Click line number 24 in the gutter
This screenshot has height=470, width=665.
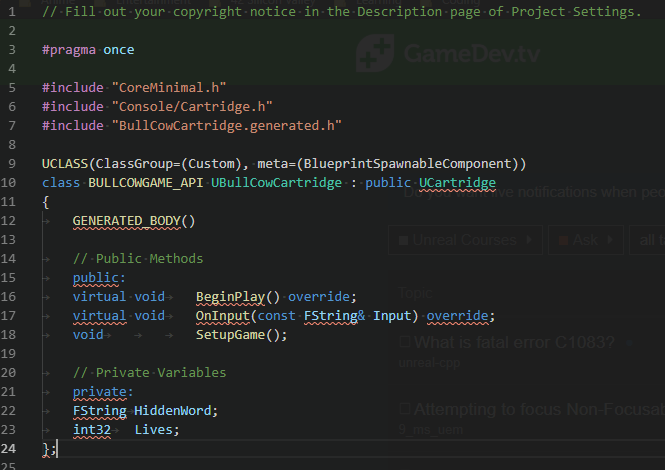point(8,449)
